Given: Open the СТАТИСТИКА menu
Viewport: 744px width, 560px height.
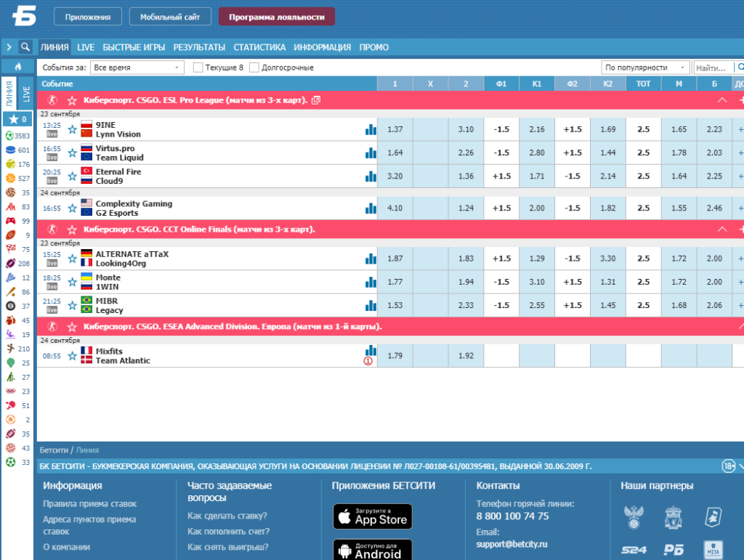Looking at the screenshot, I should (259, 47).
